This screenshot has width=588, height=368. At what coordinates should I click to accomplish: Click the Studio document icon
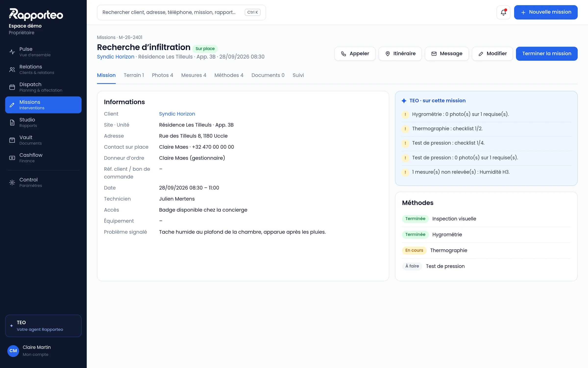tap(12, 122)
